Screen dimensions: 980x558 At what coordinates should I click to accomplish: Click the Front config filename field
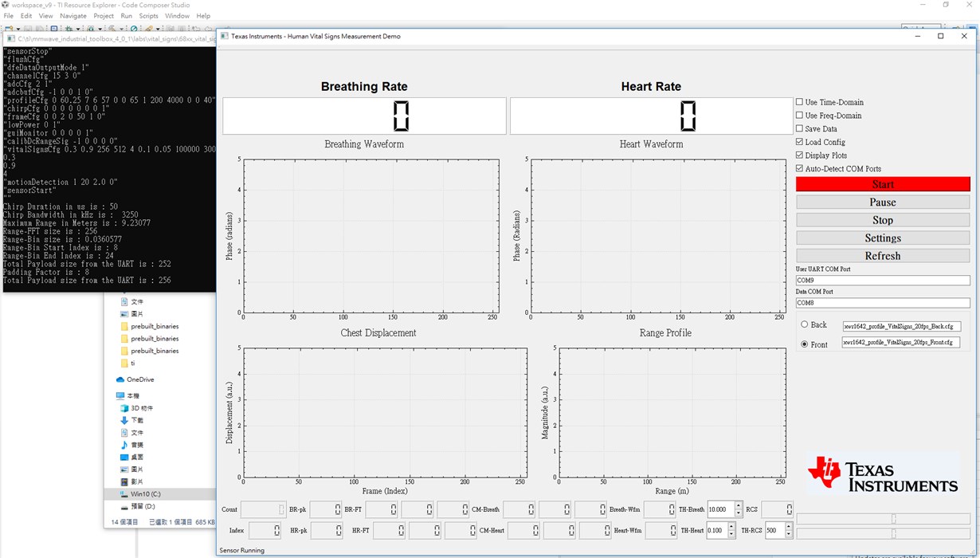(901, 342)
